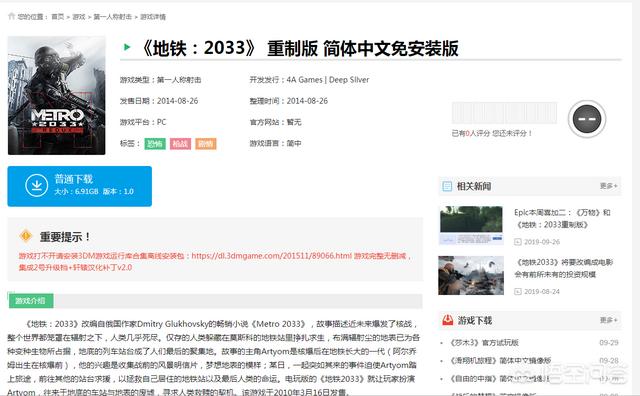Viewport: 640px width, 396px height.
Task: Click the 游戏下载 section heading
Action: click(x=475, y=320)
